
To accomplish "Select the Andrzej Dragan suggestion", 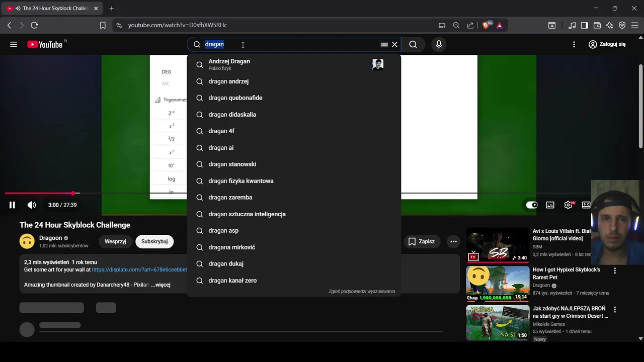I will pyautogui.click(x=294, y=64).
